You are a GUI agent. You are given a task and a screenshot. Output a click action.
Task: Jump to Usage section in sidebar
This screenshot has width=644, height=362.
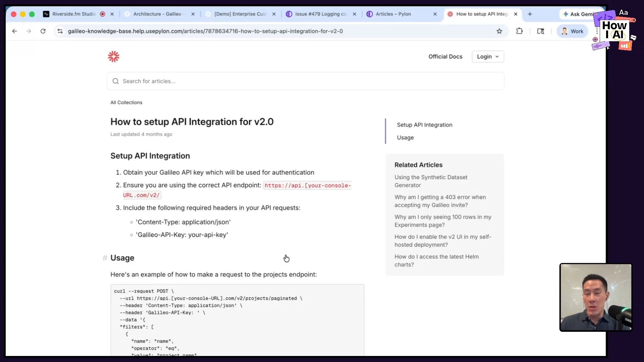tap(405, 138)
